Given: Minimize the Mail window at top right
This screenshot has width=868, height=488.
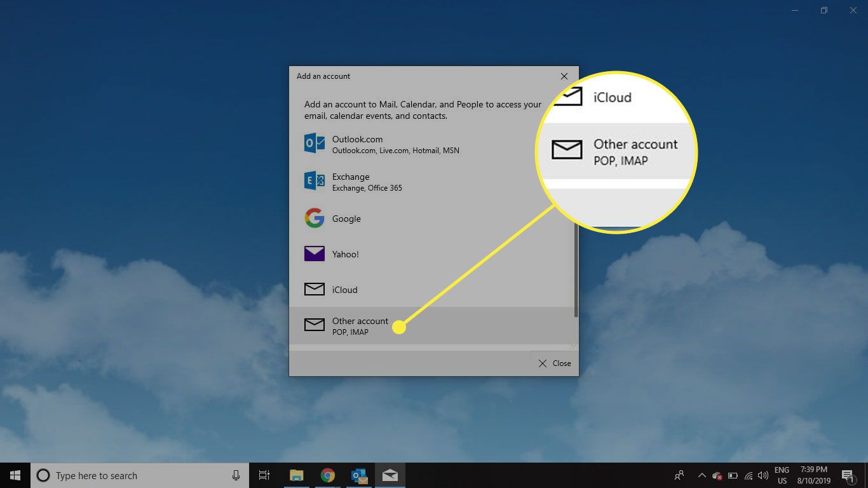Looking at the screenshot, I should coord(795,10).
